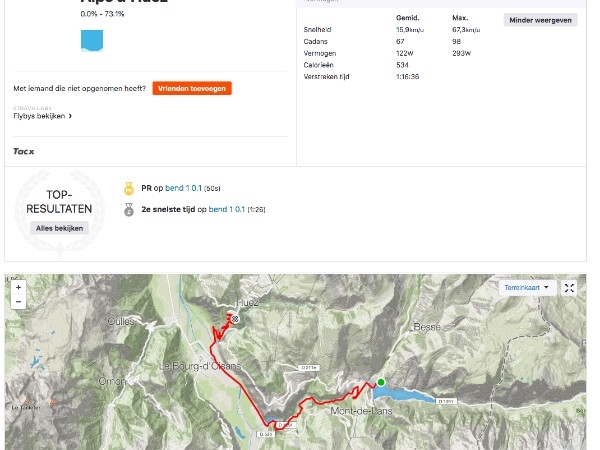The image size is (600, 450).
Task: Collapse stats with Minder weergeven
Action: (540, 20)
